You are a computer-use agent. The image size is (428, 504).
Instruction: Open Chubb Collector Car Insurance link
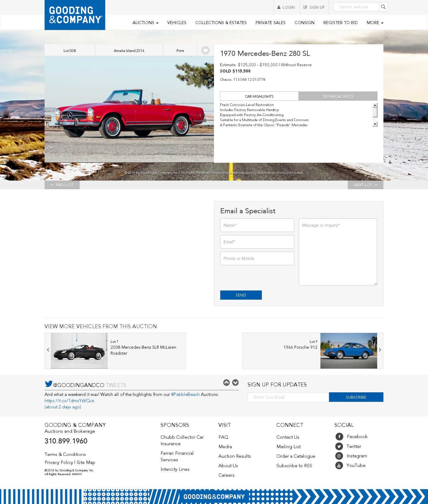tap(182, 440)
